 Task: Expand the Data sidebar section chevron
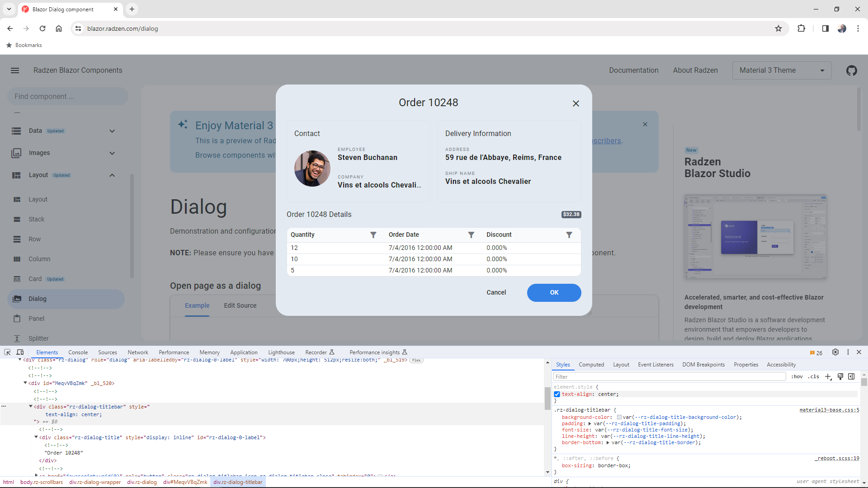point(112,131)
